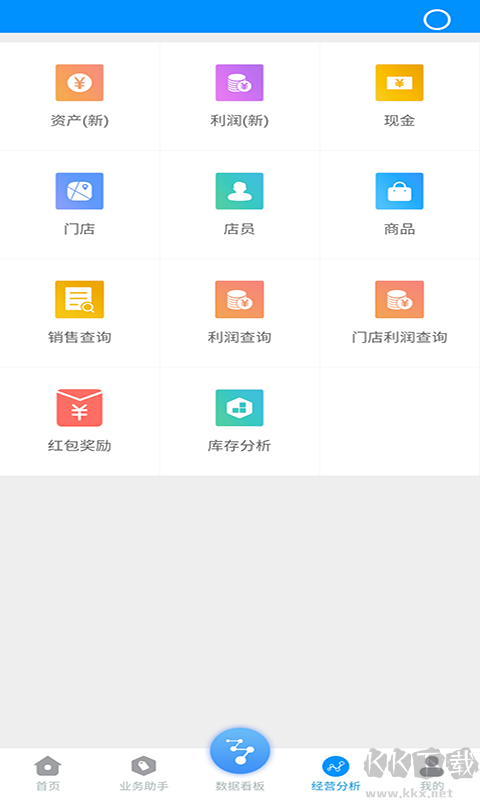The width and height of the screenshot is (480, 800).
Task: Tap the round blue 数据看板 button
Action: coord(240,751)
